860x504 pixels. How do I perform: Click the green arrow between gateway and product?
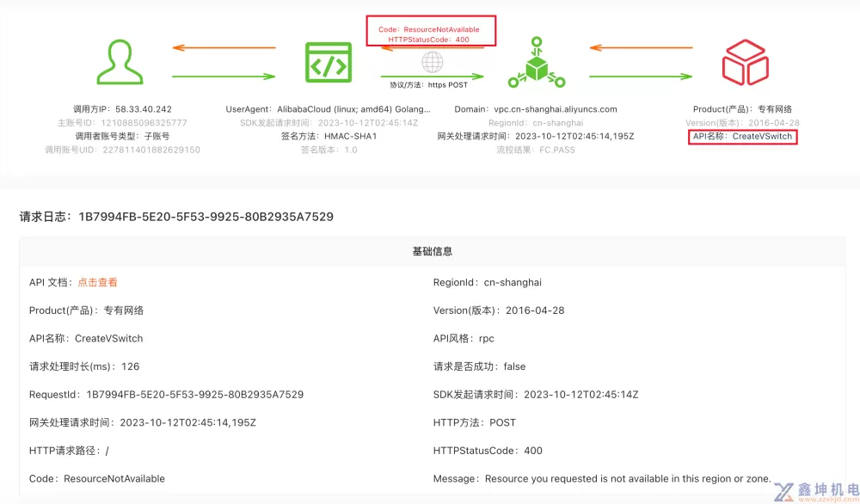coord(640,77)
